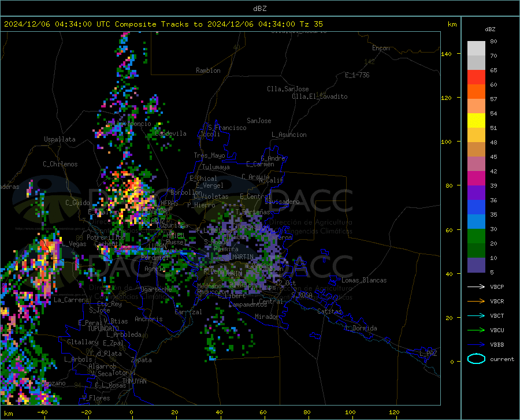The width and height of the screenshot is (520, 420).
Task: Click the 'L_Asuncion' map label
Action: [x=289, y=135]
